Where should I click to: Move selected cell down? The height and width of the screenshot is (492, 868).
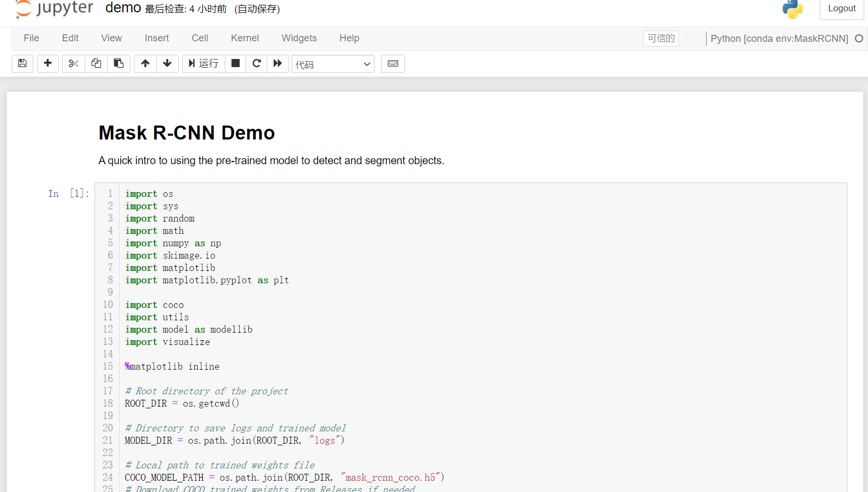(x=167, y=63)
